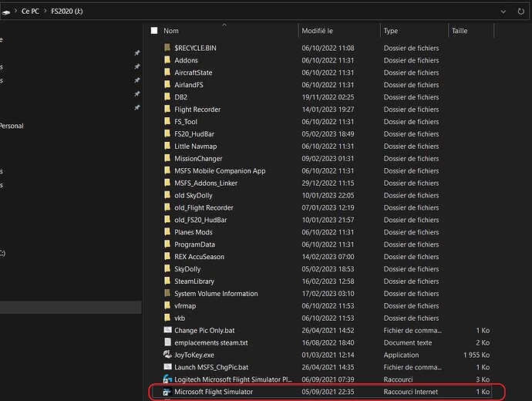Viewport: 532px width, 401px height.
Task: Select the old SkyDolly folder
Action: point(194,195)
